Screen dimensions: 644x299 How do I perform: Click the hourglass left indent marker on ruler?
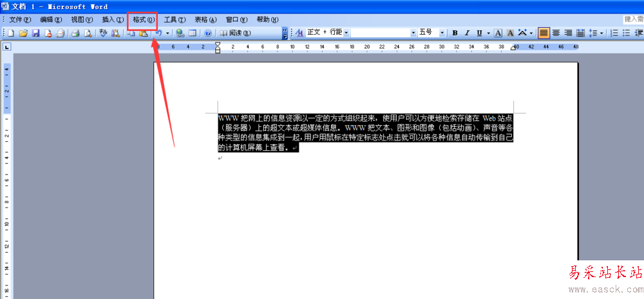pyautogui.click(x=218, y=47)
